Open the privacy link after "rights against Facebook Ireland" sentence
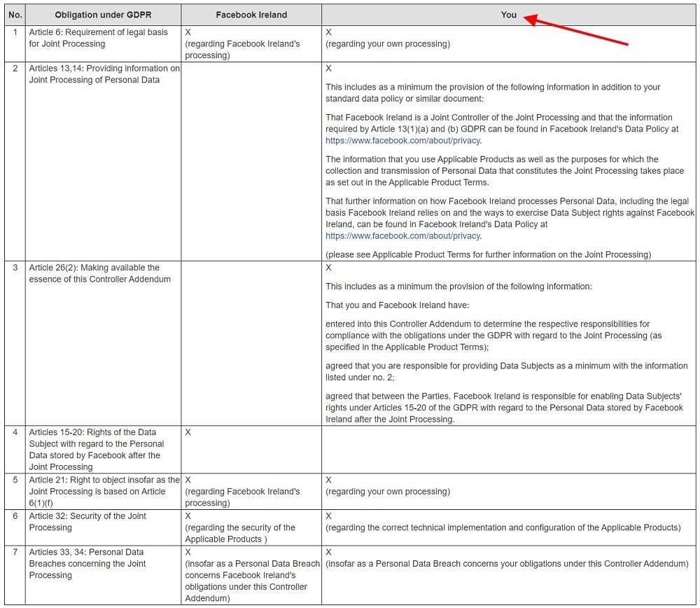This screenshot has width=700, height=608. tap(404, 236)
